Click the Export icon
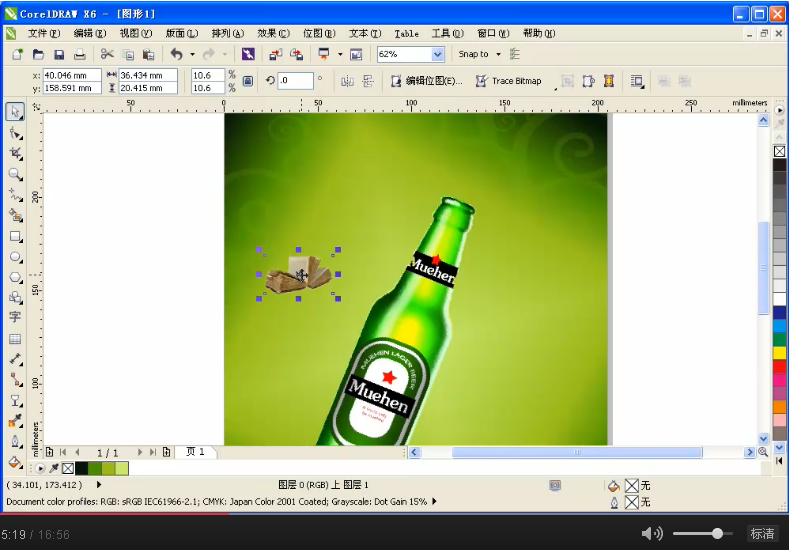This screenshot has width=789, height=550. coord(296,54)
